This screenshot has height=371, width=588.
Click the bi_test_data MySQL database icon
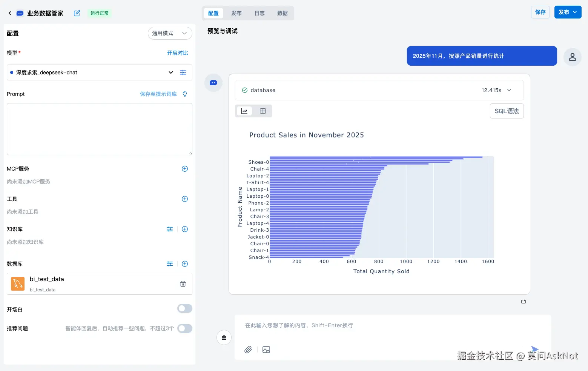coord(18,284)
